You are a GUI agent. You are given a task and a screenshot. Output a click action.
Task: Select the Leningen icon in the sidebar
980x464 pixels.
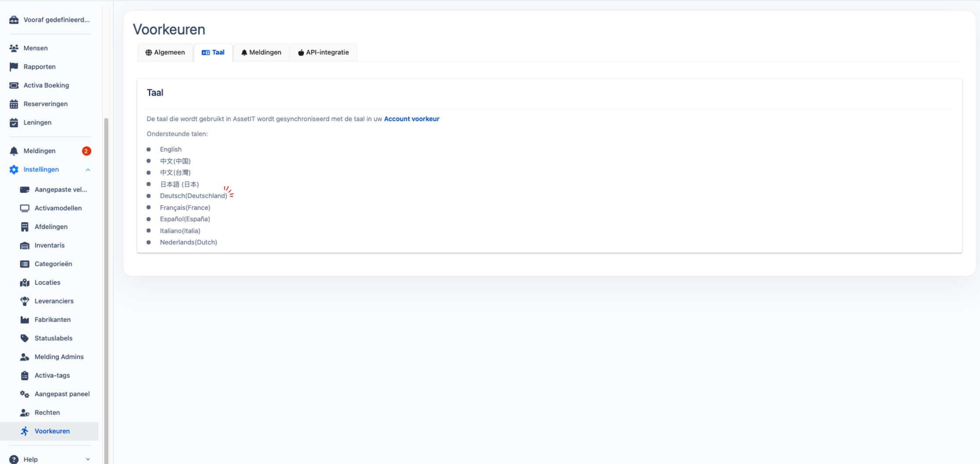pyautogui.click(x=14, y=122)
